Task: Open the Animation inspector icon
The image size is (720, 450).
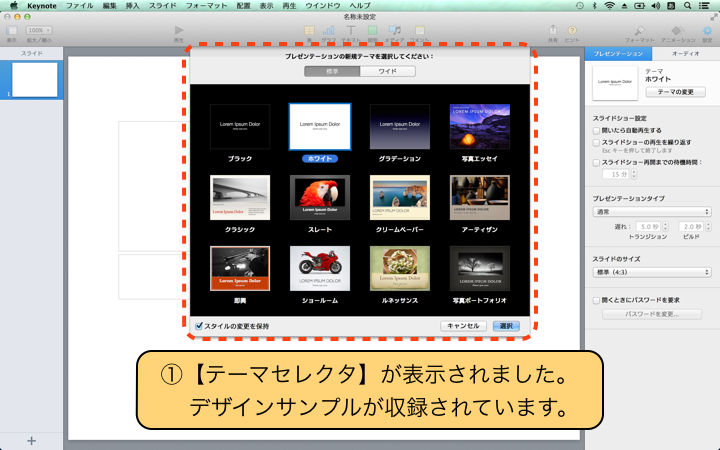Action: tap(678, 31)
